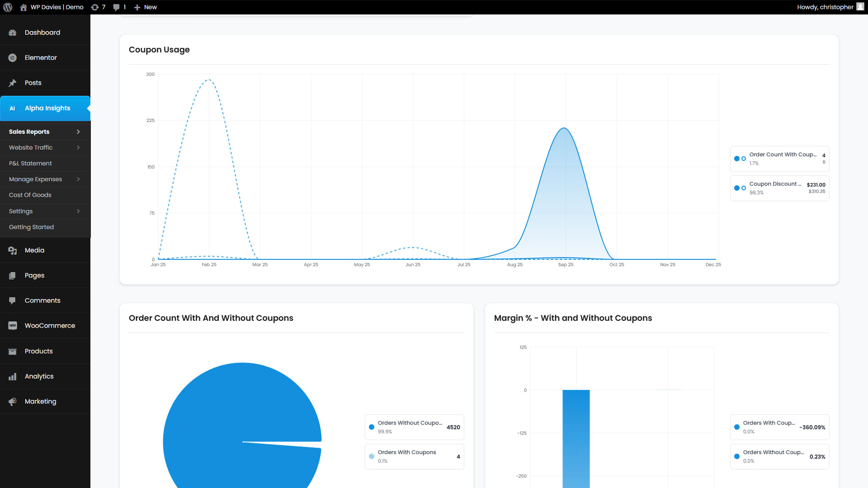Click the Analytics bar chart icon
The height and width of the screenshot is (488, 868).
point(13,376)
